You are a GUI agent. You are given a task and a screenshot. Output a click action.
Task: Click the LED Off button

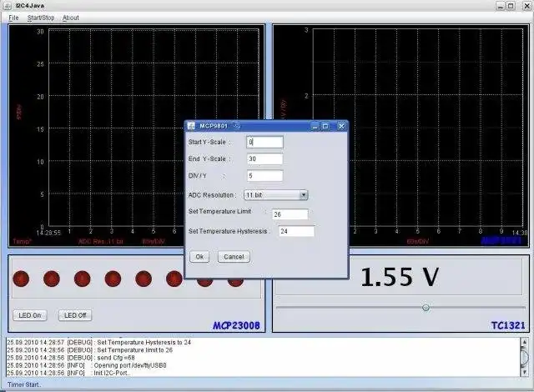coord(75,315)
